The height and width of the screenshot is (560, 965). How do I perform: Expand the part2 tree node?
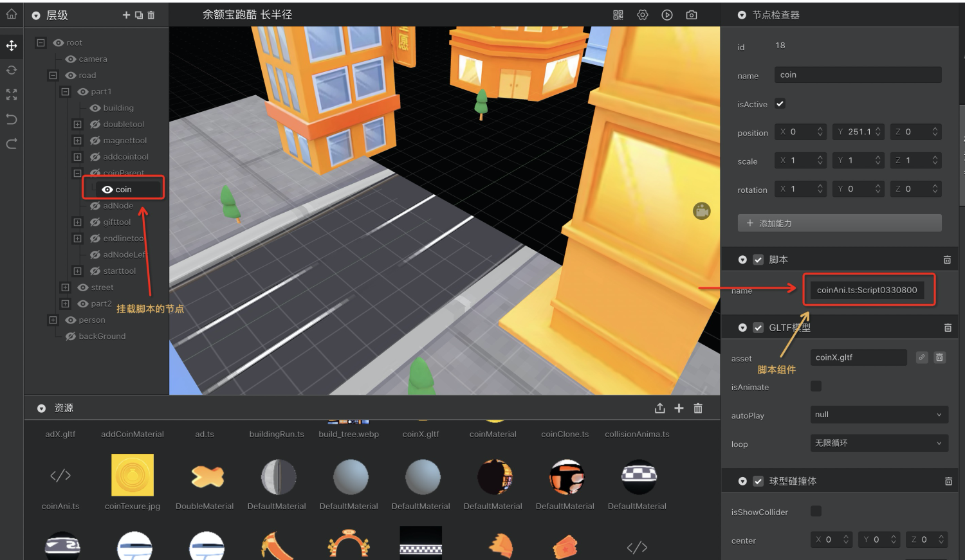click(65, 303)
